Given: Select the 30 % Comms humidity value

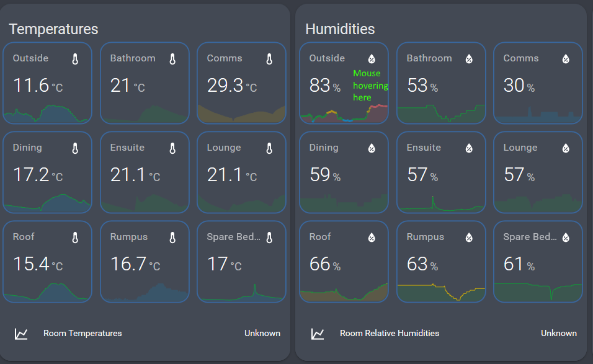Looking at the screenshot, I should coord(519,86).
